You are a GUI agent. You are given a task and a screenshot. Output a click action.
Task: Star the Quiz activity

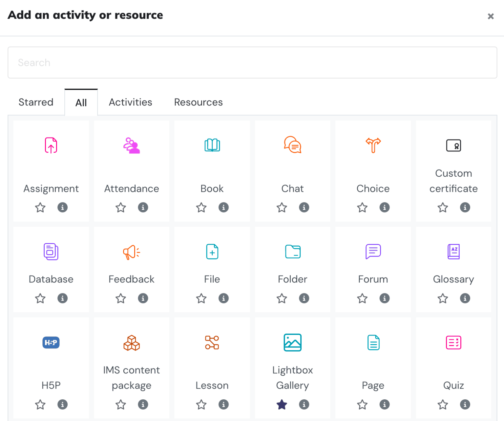pos(443,405)
